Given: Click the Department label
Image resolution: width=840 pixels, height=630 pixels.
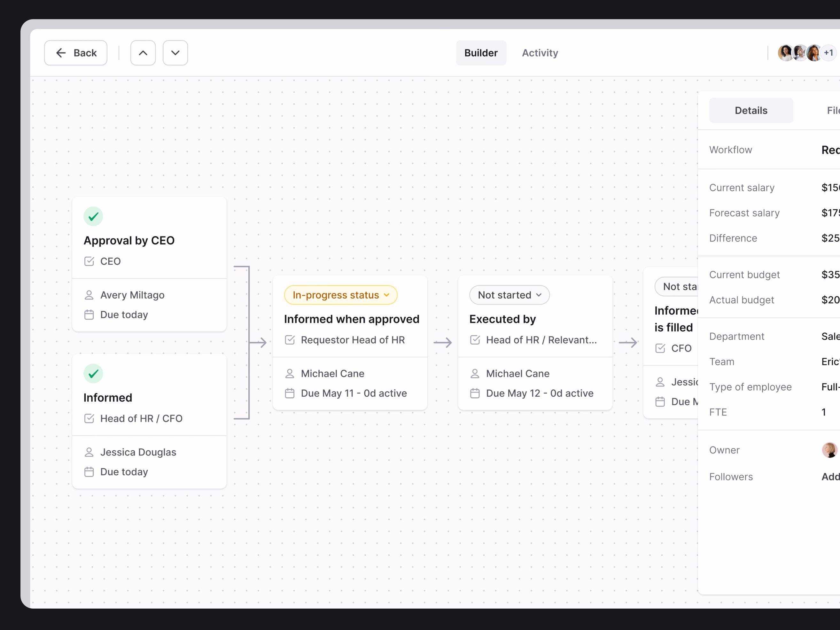Looking at the screenshot, I should tap(737, 337).
